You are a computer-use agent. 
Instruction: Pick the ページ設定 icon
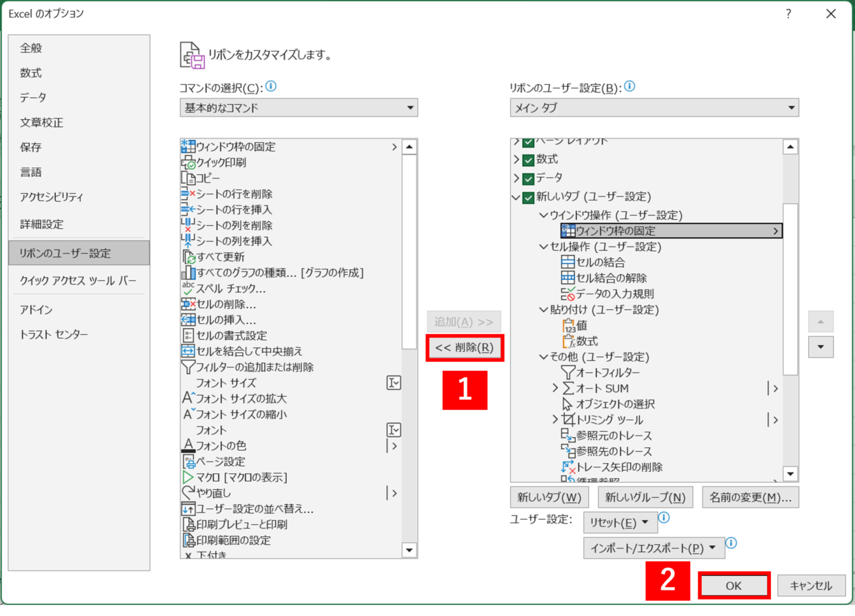(x=188, y=462)
